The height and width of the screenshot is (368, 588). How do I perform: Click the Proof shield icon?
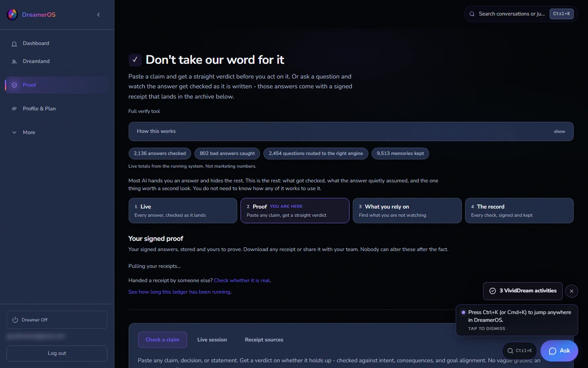tap(14, 85)
